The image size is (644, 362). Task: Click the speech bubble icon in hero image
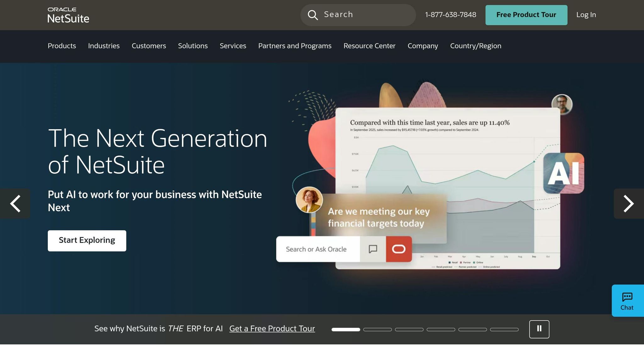coord(373,249)
